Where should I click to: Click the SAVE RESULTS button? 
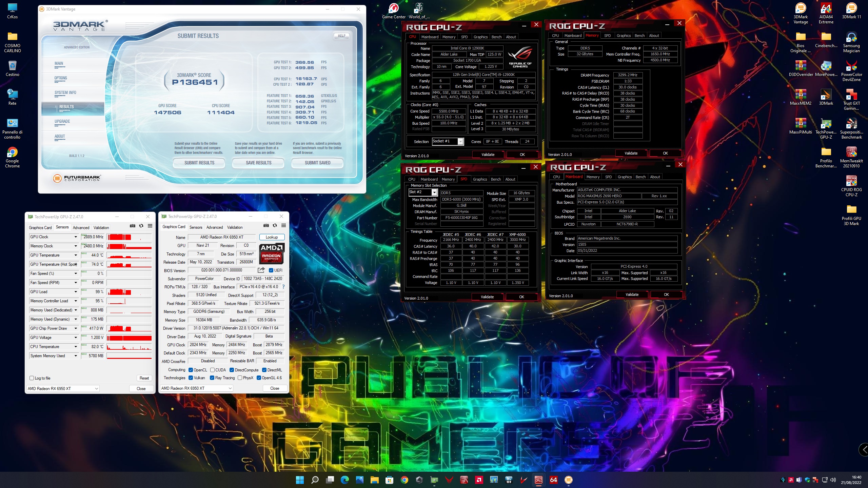(x=258, y=163)
